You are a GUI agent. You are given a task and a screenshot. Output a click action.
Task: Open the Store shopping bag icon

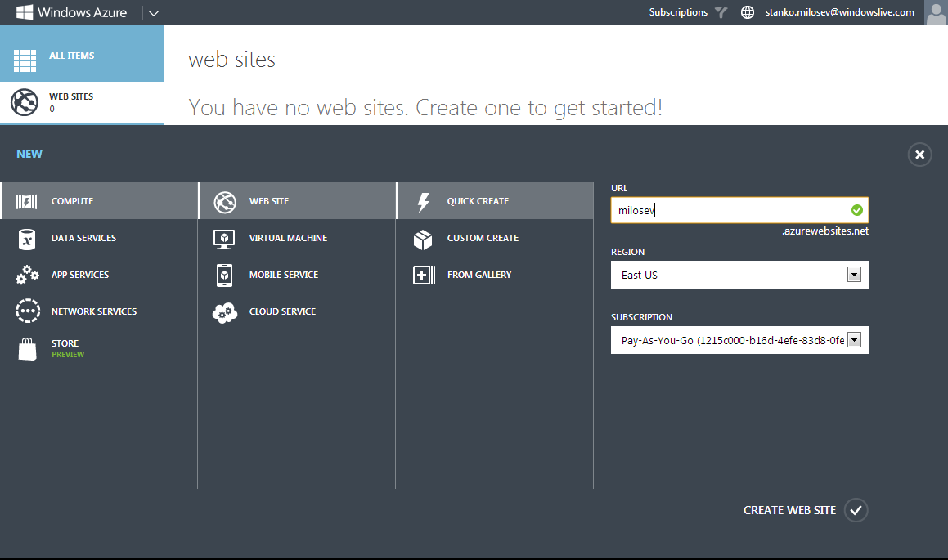(x=27, y=348)
